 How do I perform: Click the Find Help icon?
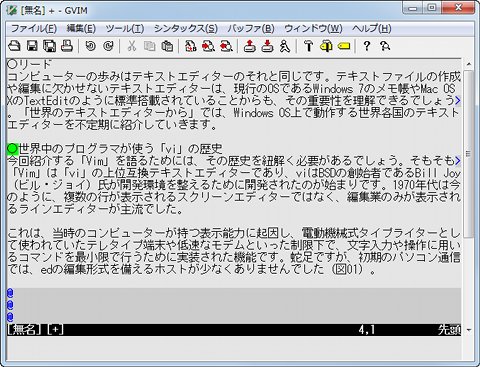(385, 46)
